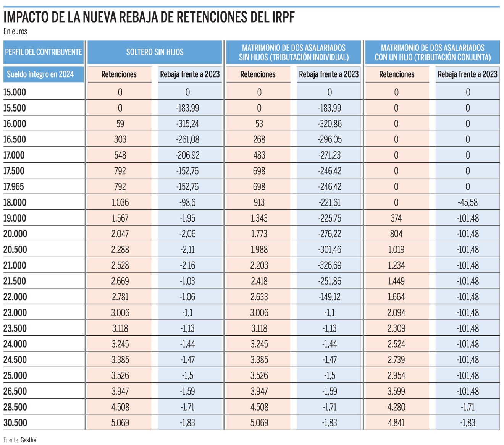Click the title "IMPACTO DE LA NUEVA REBAJA DE RETENCIONES DEL IRPF"
The height and width of the screenshot is (445, 504).
149,17
